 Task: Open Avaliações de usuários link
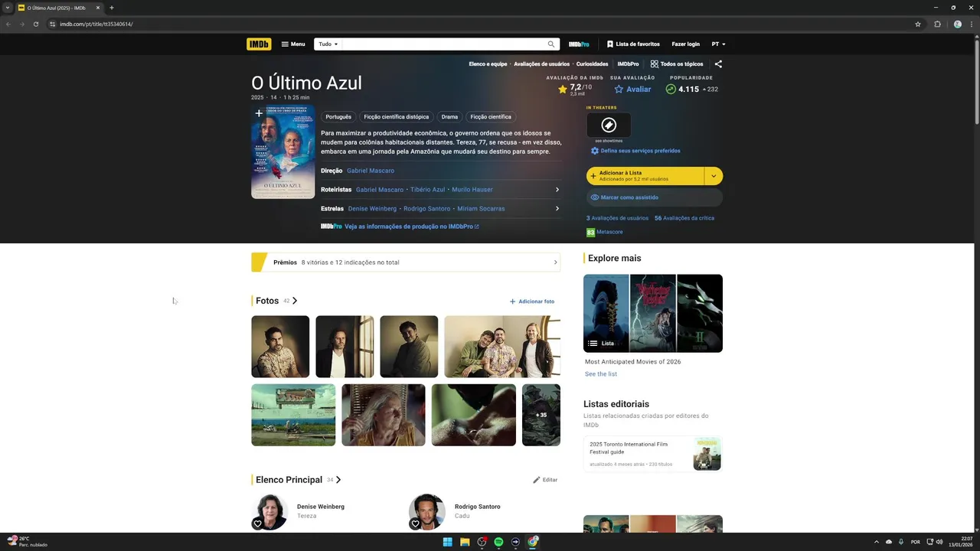(x=541, y=64)
